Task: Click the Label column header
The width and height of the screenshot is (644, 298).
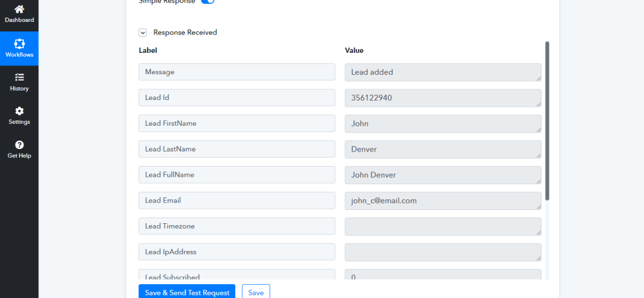Action: tap(148, 50)
